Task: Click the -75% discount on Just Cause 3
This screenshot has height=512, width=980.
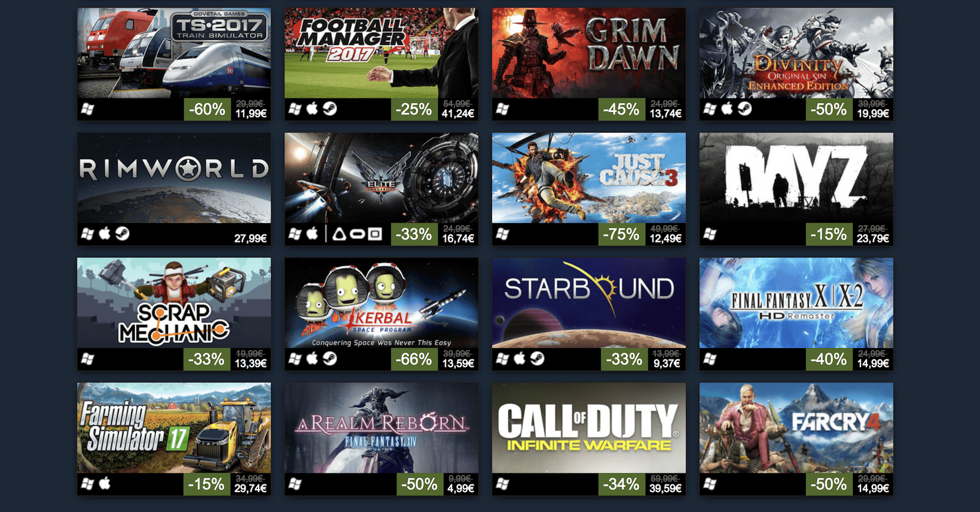Action: click(x=622, y=234)
